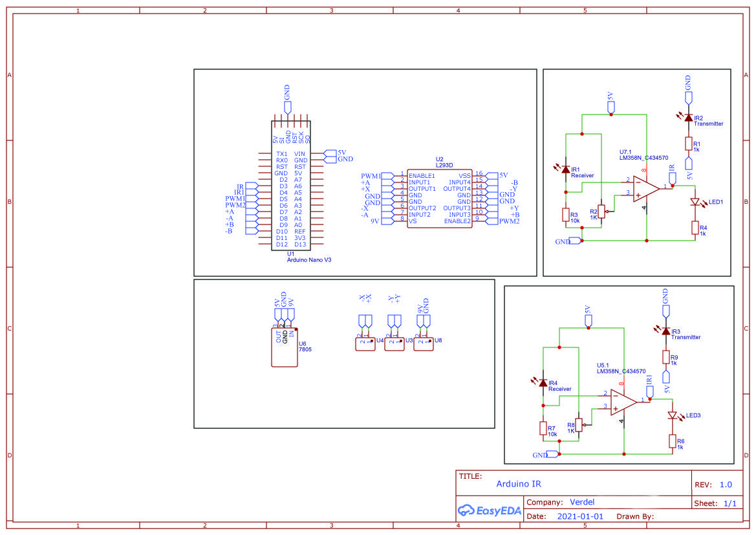This screenshot has width=756, height=535.
Task: Click the "OUTPUT3" pin label on L293D
Action: 457,208
